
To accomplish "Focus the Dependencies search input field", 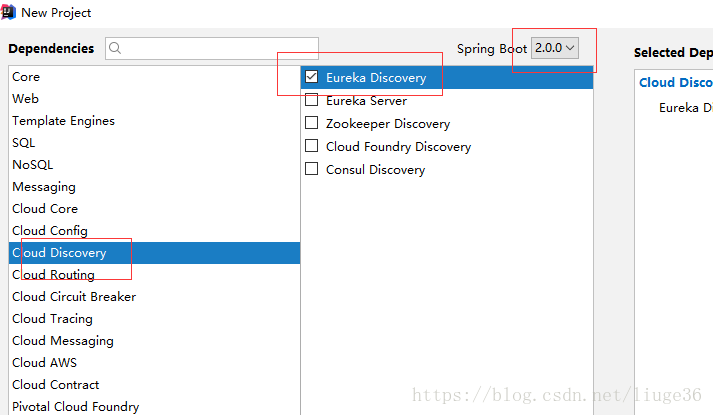I will tap(212, 48).
